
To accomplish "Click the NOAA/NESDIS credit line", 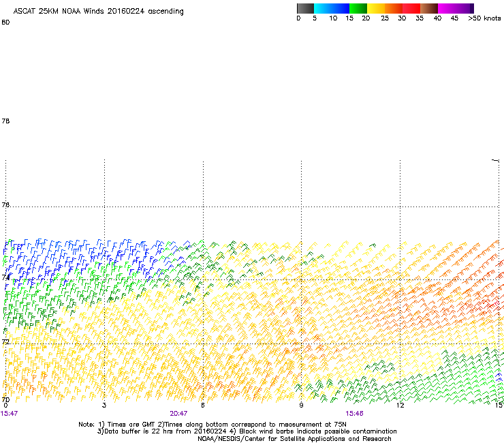I will coord(294,439).
